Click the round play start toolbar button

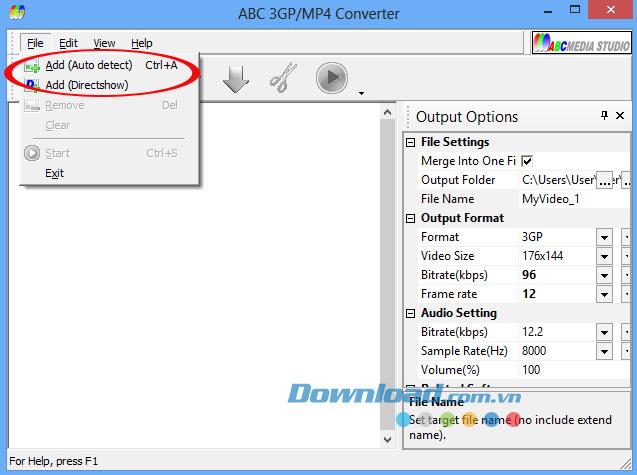332,78
